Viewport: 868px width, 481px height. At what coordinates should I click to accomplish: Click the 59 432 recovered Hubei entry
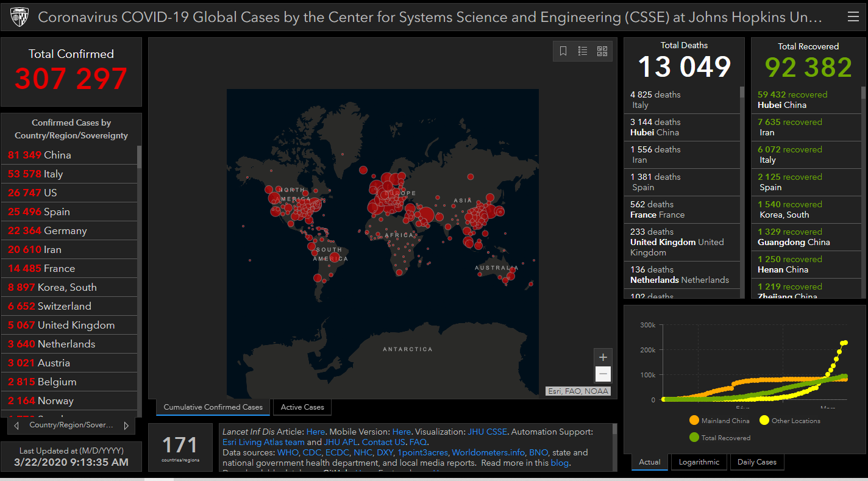tap(806, 100)
